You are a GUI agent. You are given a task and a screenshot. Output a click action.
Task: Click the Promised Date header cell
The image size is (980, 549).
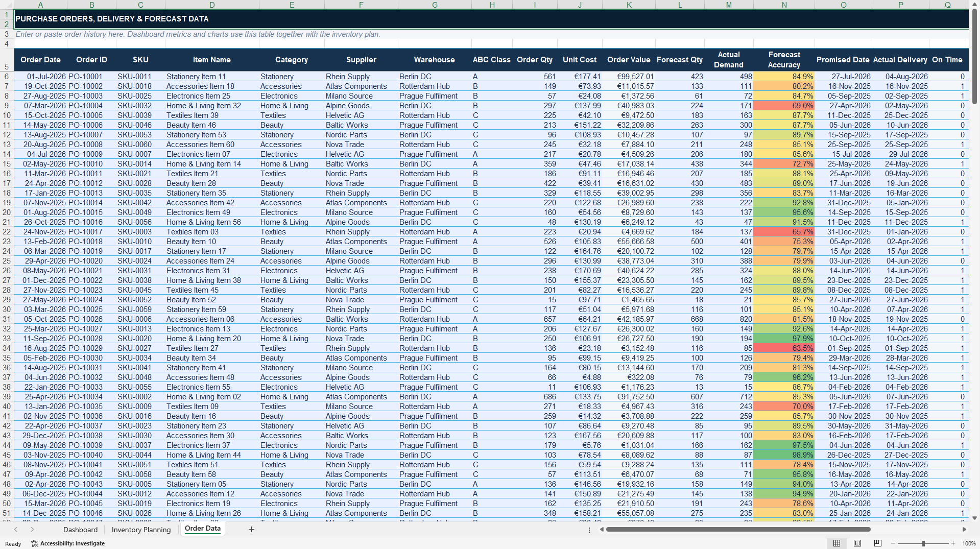coord(843,60)
